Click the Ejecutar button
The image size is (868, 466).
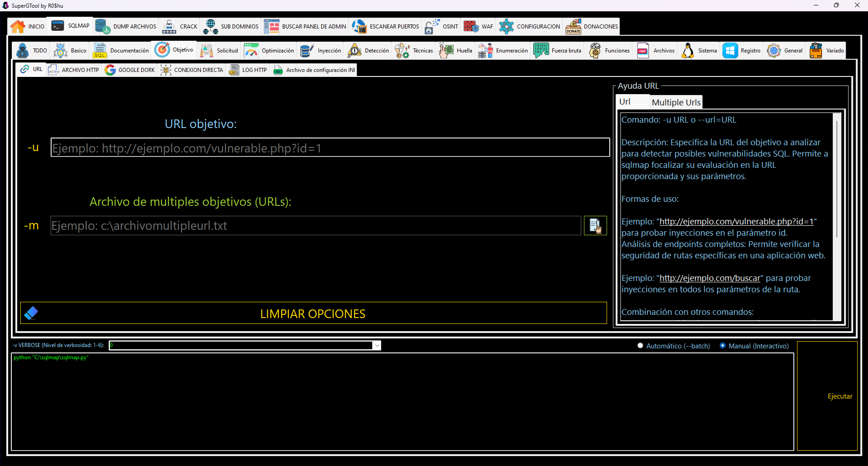827,396
